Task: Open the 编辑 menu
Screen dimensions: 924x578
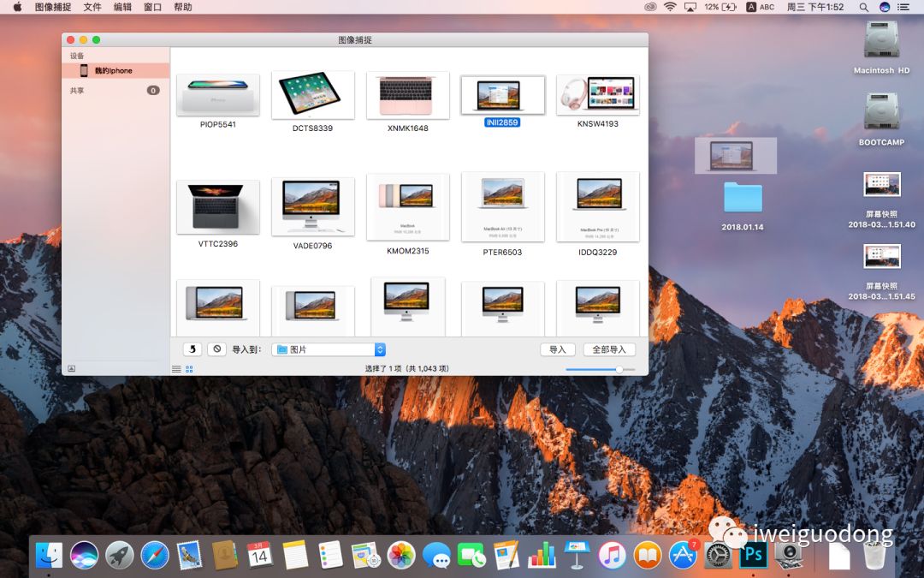Action: point(123,7)
